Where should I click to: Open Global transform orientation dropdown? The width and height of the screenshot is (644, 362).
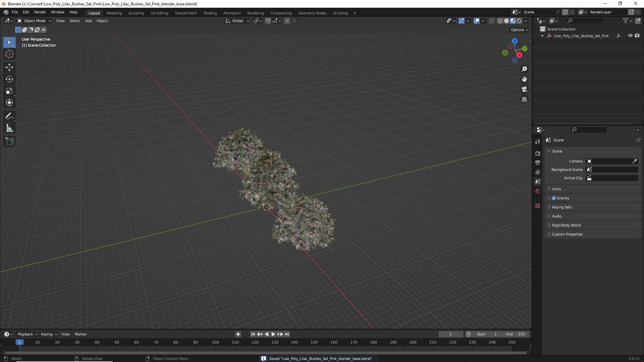pos(237,21)
